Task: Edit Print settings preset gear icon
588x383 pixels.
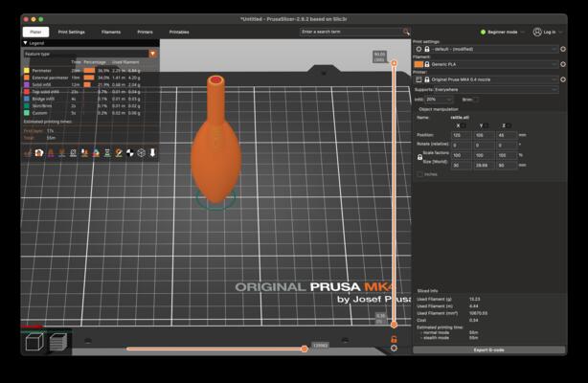Action: click(563, 49)
